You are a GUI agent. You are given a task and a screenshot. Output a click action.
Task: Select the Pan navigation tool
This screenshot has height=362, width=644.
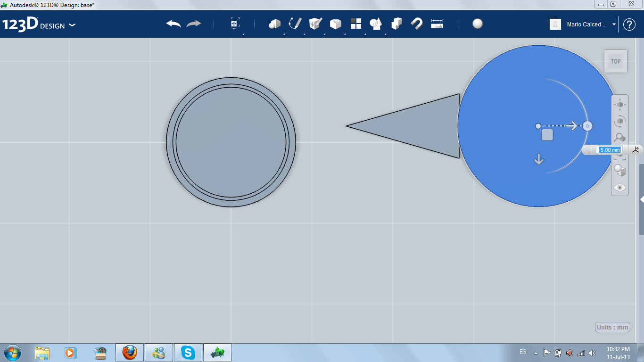click(620, 105)
